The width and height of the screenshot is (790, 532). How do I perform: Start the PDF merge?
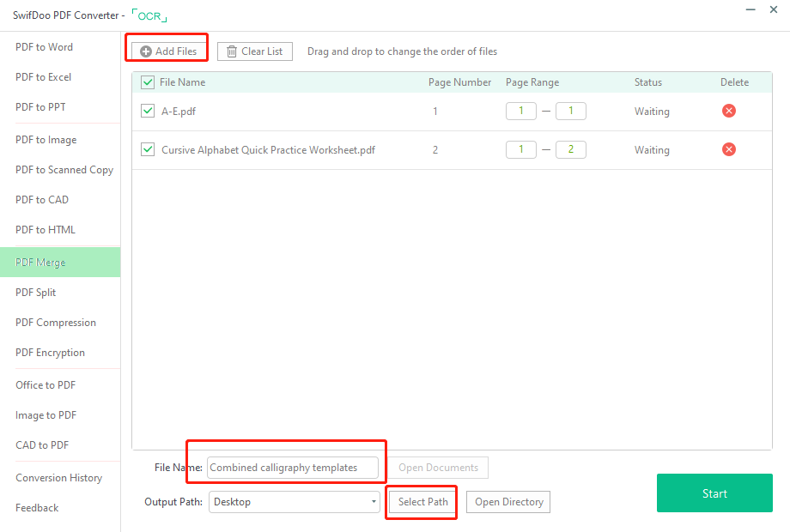[714, 493]
